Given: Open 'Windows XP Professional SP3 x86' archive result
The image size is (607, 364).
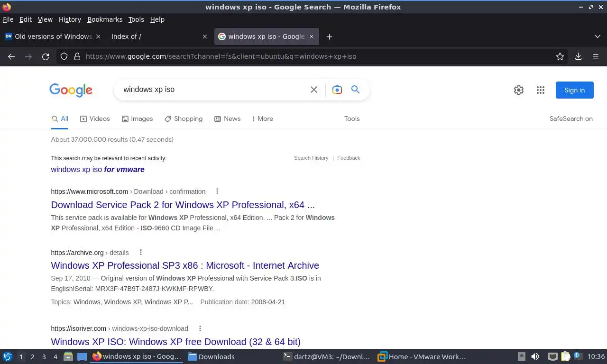Looking at the screenshot, I should point(185,265).
